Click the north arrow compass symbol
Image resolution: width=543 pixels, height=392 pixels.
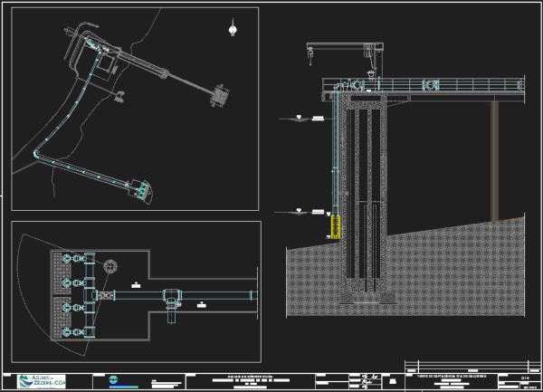tap(233, 29)
